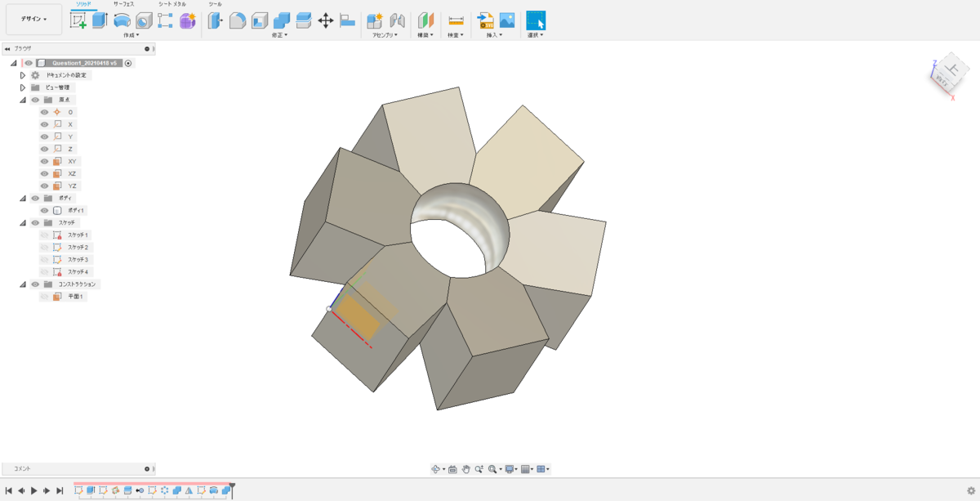Select the Offset Face tool

(304, 20)
